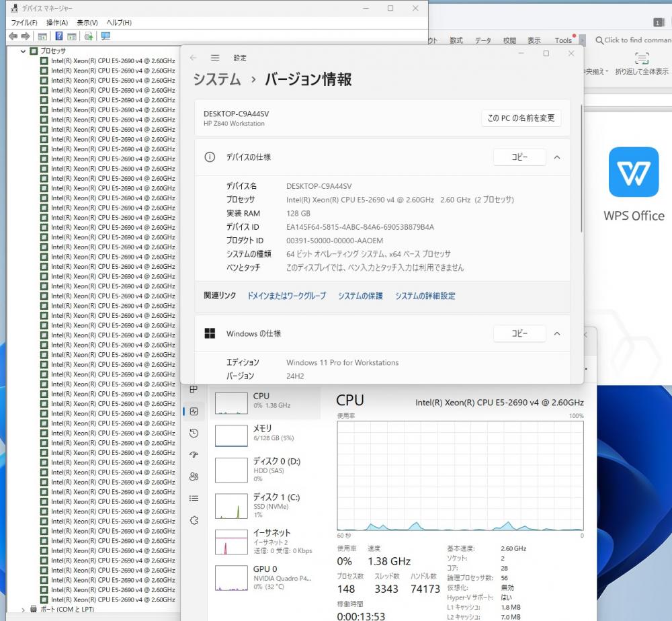Image resolution: width=672 pixels, height=621 pixels.
Task: Click the 128 GB RAM value
Action: pyautogui.click(x=298, y=214)
